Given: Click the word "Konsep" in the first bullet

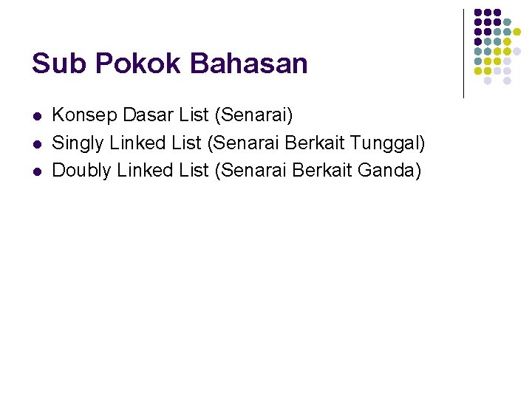Looking at the screenshot, I should coord(84,115).
